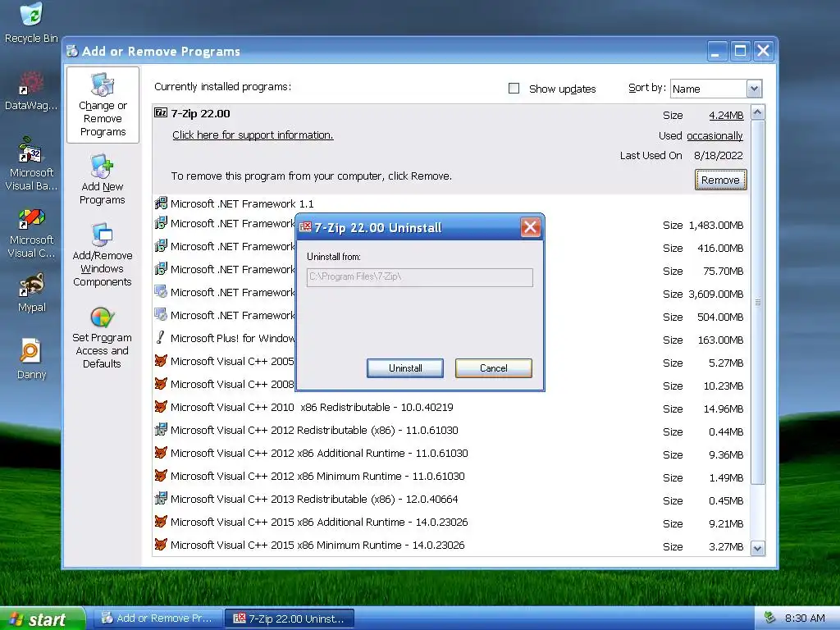Click the Visual C++ 2012 Redistributable (x86) icon

161,430
